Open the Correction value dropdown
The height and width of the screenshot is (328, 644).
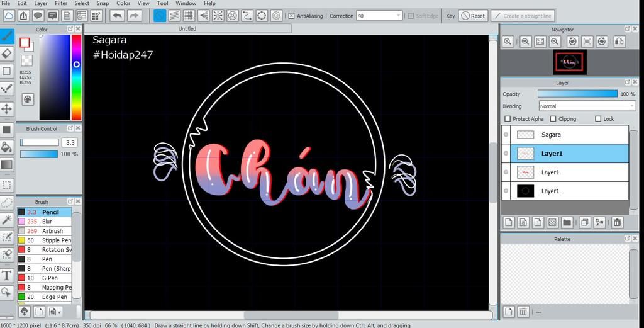(x=398, y=16)
